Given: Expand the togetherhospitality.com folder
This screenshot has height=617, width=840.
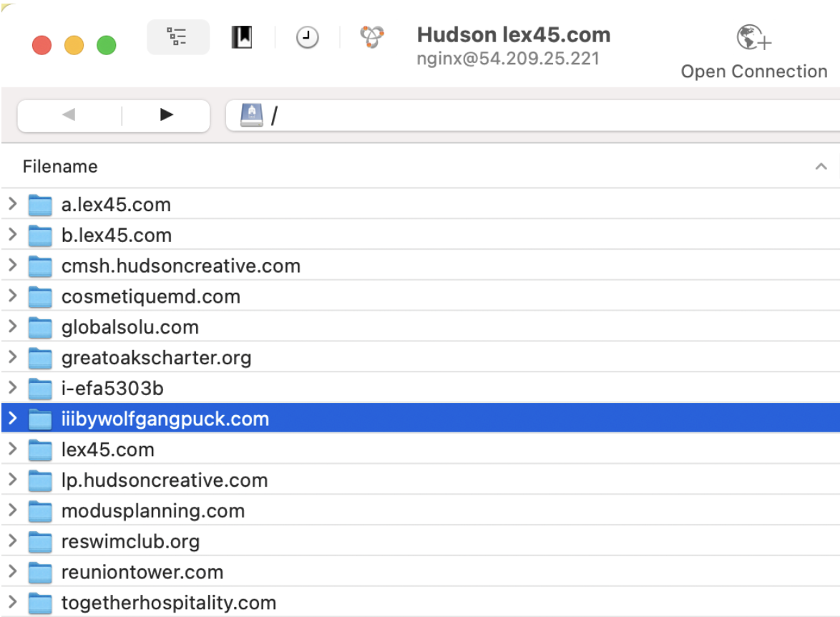Looking at the screenshot, I should point(13,601).
